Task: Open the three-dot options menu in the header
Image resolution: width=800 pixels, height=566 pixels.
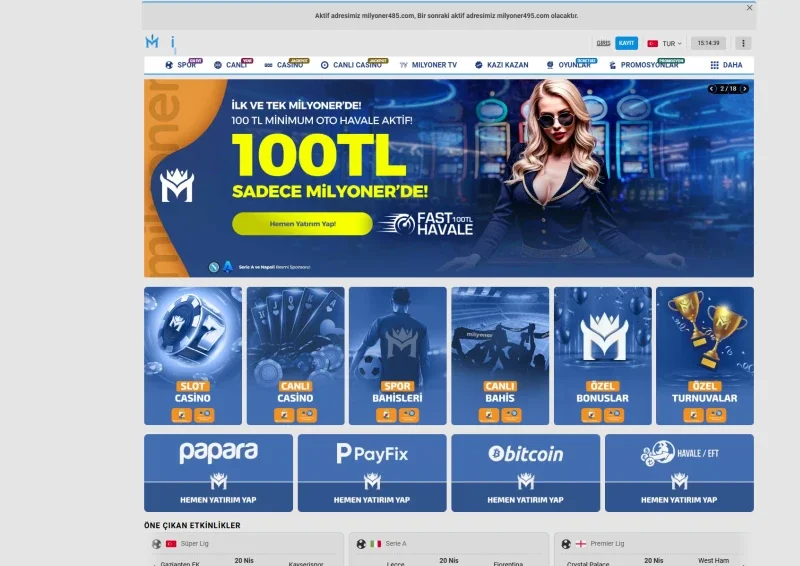Action: pos(743,43)
